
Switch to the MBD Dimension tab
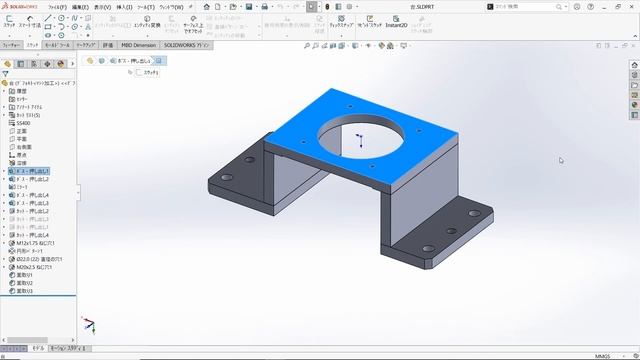[139, 45]
